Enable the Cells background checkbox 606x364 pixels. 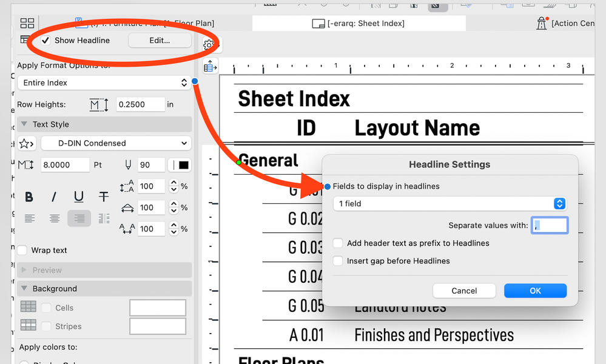coord(46,308)
